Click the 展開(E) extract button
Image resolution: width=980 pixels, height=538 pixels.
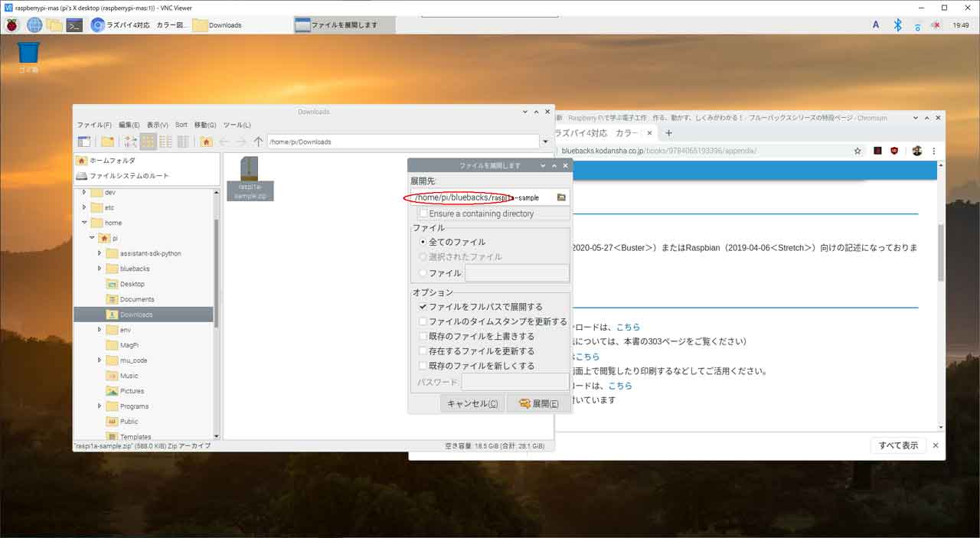[538, 404]
